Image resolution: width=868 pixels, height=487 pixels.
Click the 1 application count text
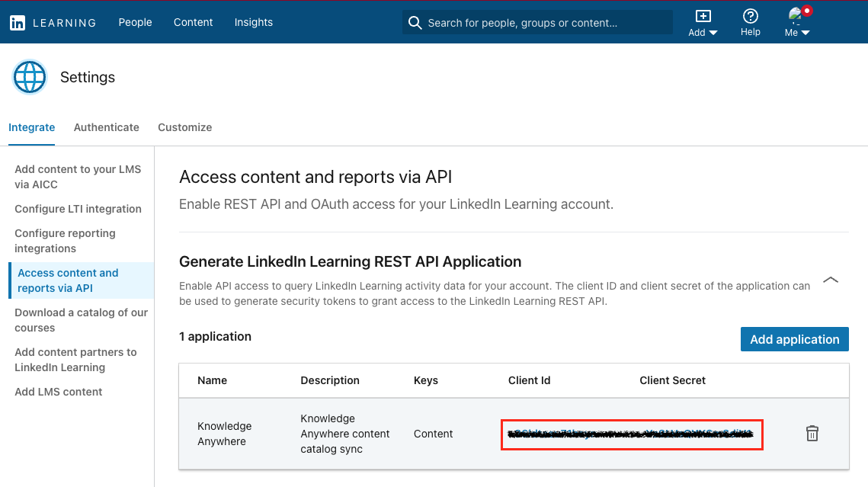[x=216, y=336]
